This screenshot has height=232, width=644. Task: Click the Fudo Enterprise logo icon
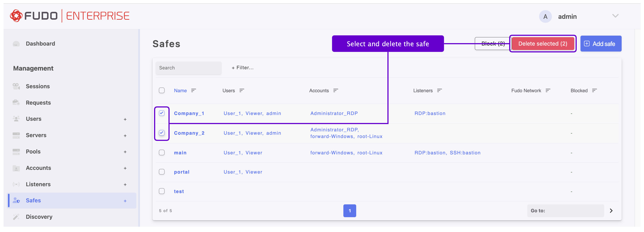(x=16, y=16)
